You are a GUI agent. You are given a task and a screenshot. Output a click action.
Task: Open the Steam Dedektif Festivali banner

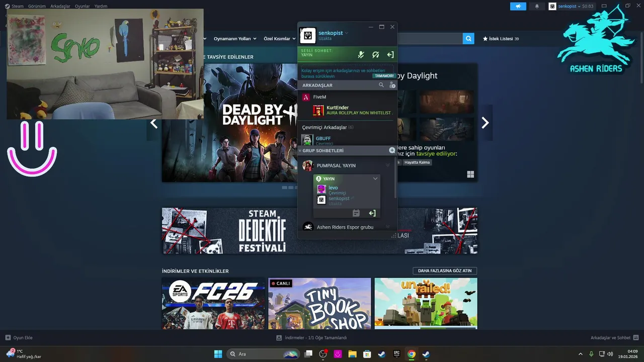(x=319, y=230)
